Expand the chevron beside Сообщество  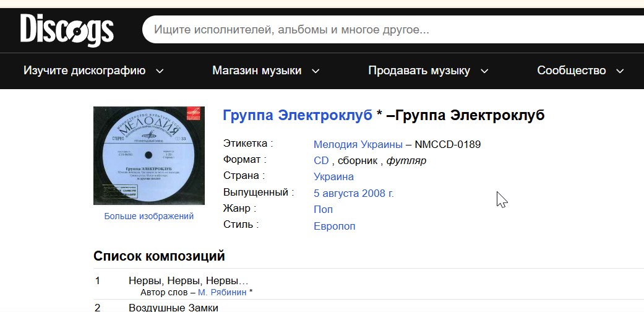pos(620,71)
